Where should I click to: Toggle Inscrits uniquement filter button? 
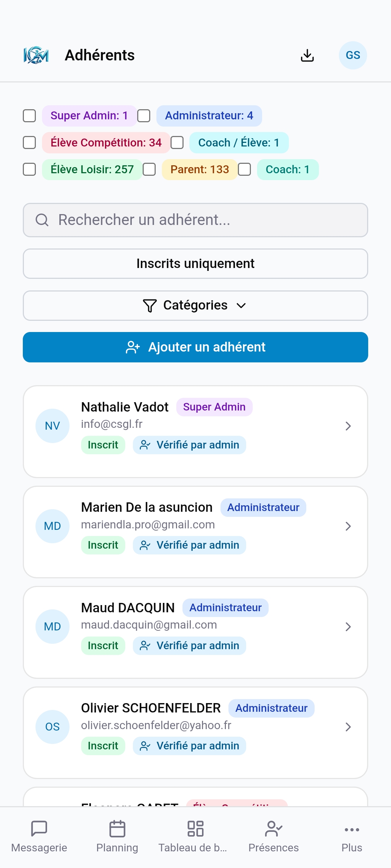195,264
